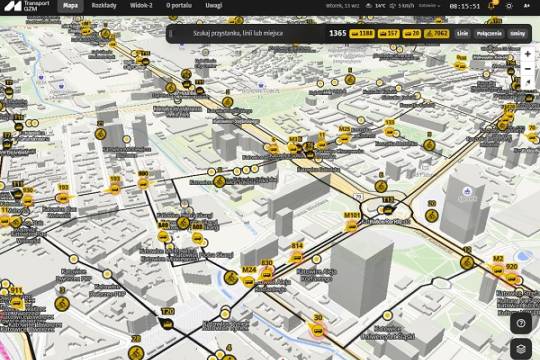This screenshot has width=540, height=360.
Task: Click the weather temperature indicator in header
Action: [x=376, y=6]
